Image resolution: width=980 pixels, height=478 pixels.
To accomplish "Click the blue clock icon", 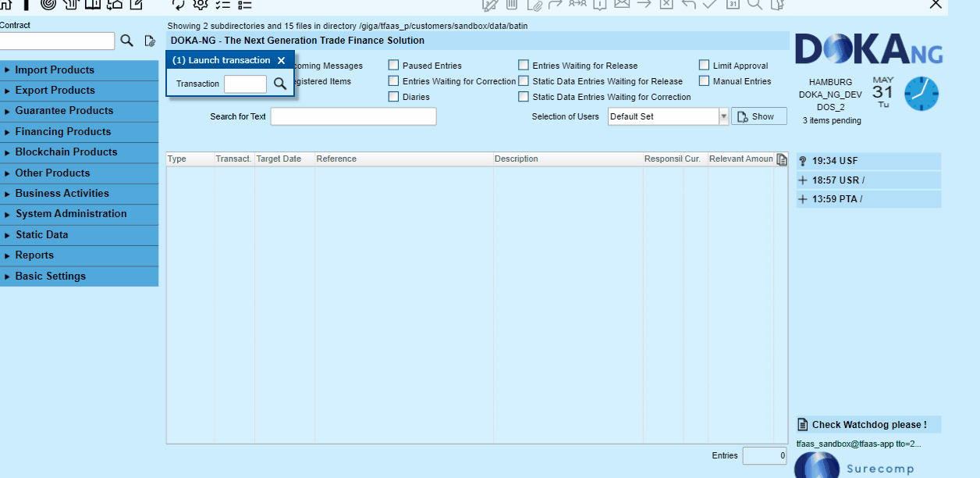I will click(x=921, y=94).
